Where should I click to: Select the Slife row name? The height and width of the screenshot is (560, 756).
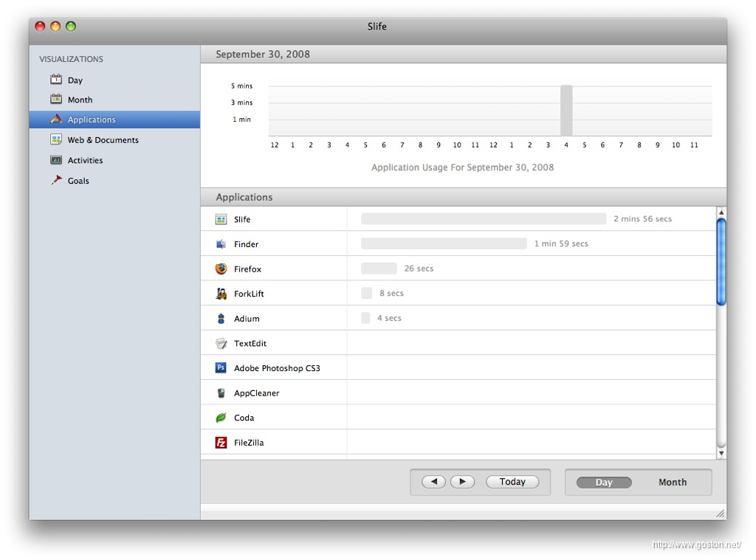click(242, 219)
